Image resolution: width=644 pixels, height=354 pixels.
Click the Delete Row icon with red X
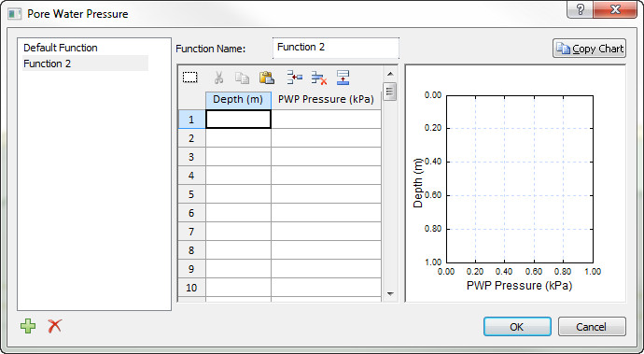coord(318,78)
